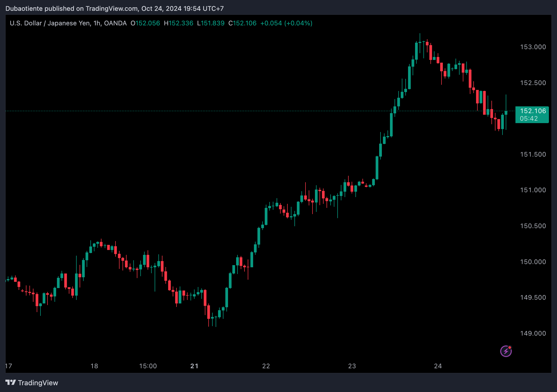Click the 150.500 price axis label
The image size is (557, 392).
pyautogui.click(x=533, y=226)
